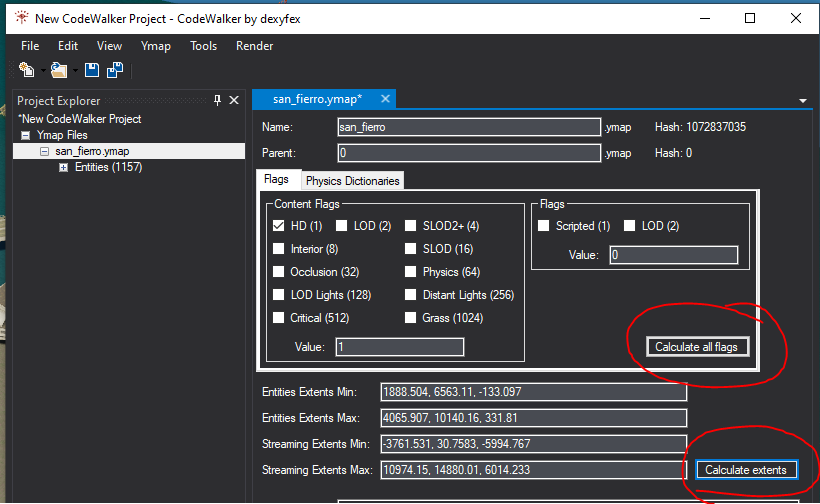Select san_fierro.ymap in Project Explorer
820x504 pixels.
point(92,151)
